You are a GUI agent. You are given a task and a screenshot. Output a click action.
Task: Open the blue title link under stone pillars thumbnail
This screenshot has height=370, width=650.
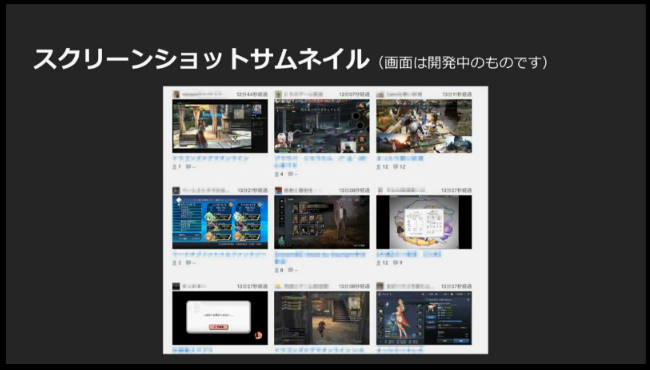click(211, 159)
